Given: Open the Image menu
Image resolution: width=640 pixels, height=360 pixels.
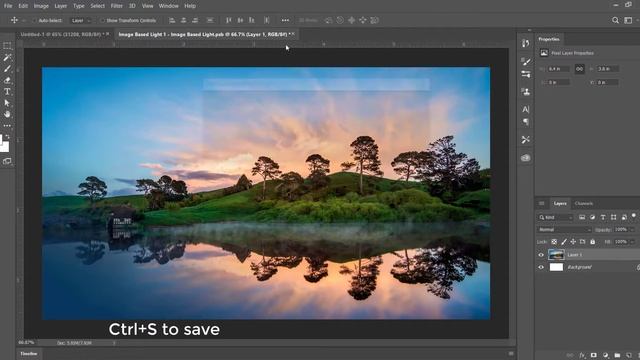Looking at the screenshot, I should (41, 6).
